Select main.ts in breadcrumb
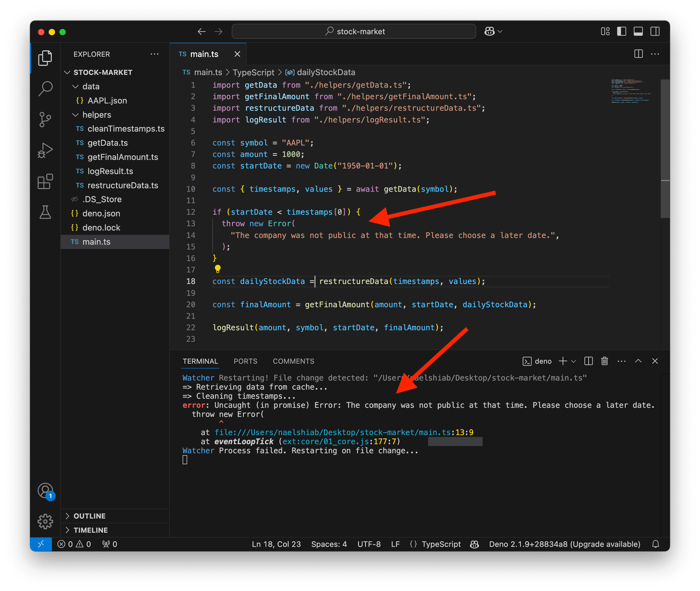The height and width of the screenshot is (591, 700). 203,72
